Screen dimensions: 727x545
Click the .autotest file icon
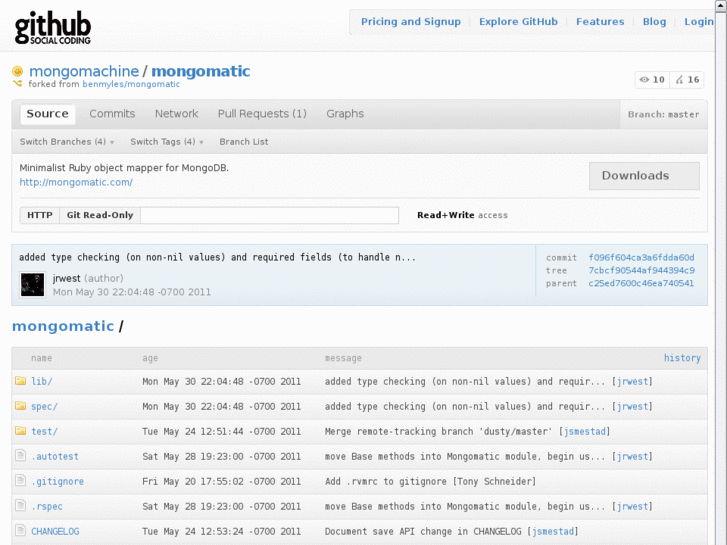pos(20,457)
